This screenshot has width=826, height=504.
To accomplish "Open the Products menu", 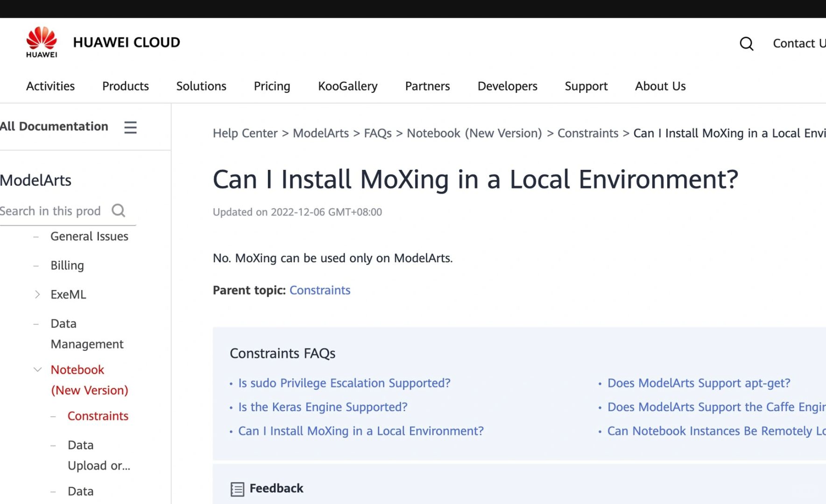I will [x=126, y=86].
